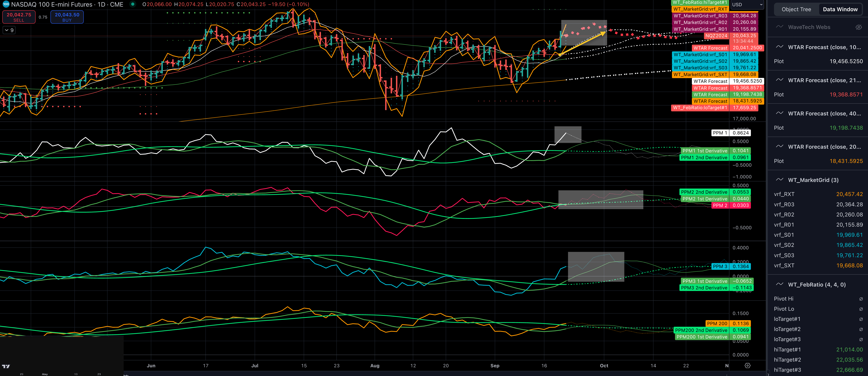Click the PPM200 2nd Derivative scale label
The width and height of the screenshot is (868, 376).
point(701,330)
